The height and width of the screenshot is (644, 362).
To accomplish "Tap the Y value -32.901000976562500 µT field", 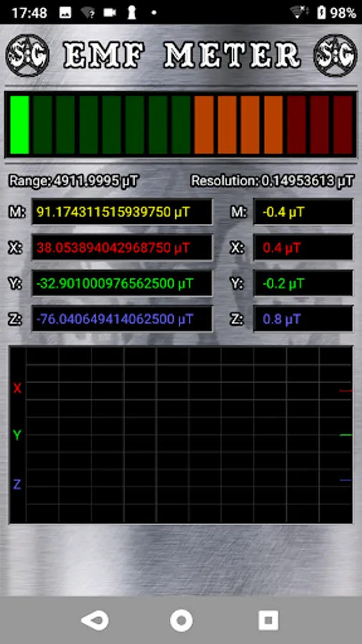I will pos(122,283).
